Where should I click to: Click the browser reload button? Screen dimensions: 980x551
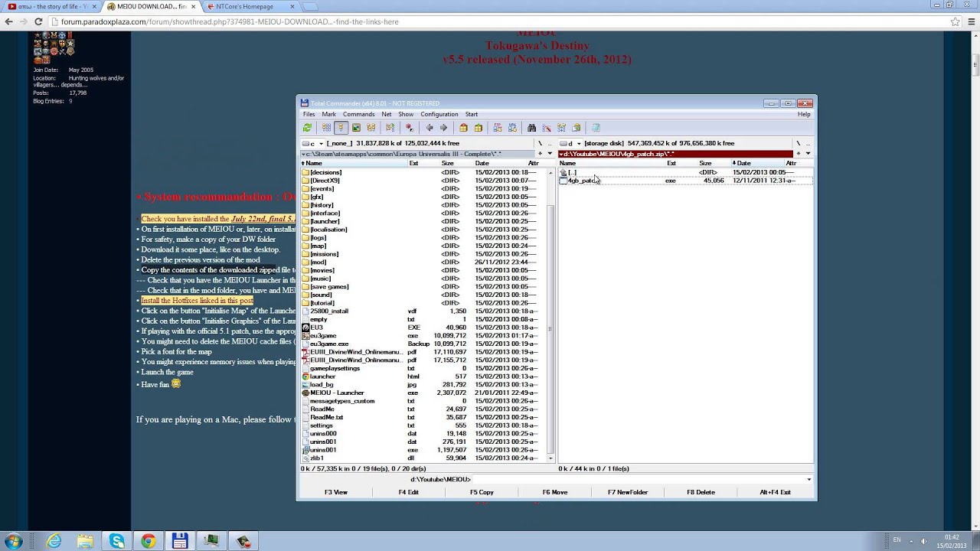coord(38,21)
